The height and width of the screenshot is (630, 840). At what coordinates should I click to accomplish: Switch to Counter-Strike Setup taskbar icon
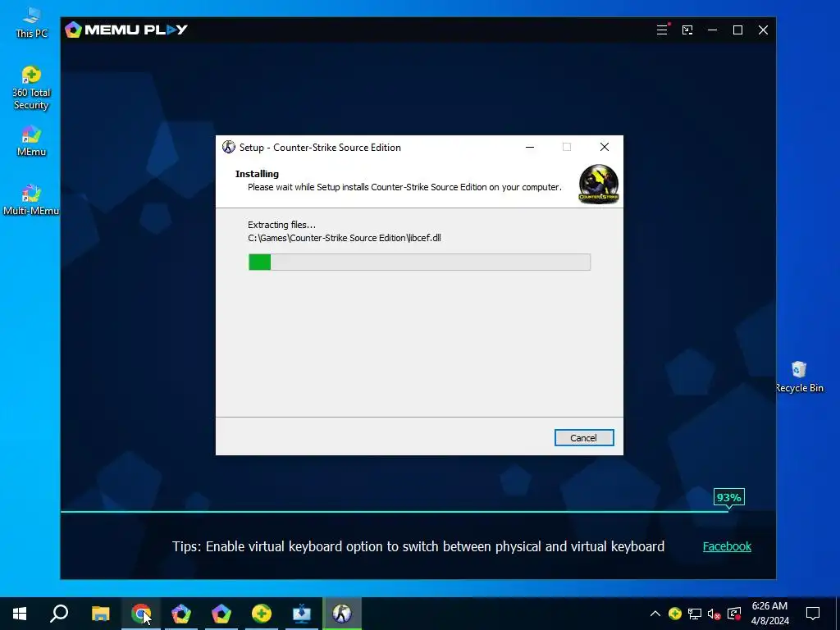(x=342, y=614)
